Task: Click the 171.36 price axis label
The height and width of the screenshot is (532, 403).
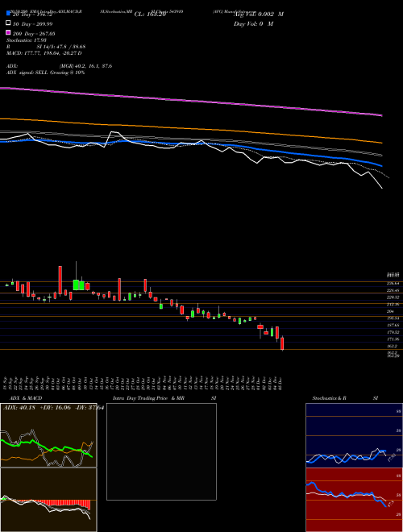Action: [x=393, y=339]
